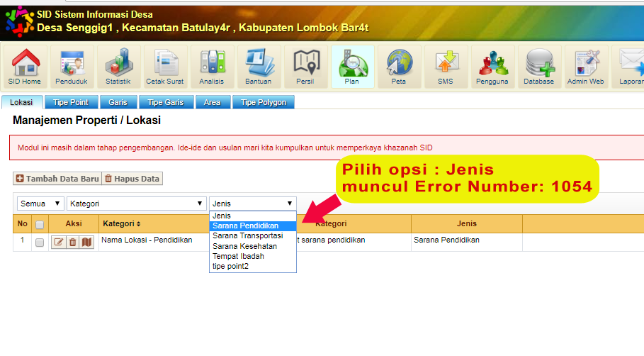Open the Cetak Surat module

tap(165, 67)
